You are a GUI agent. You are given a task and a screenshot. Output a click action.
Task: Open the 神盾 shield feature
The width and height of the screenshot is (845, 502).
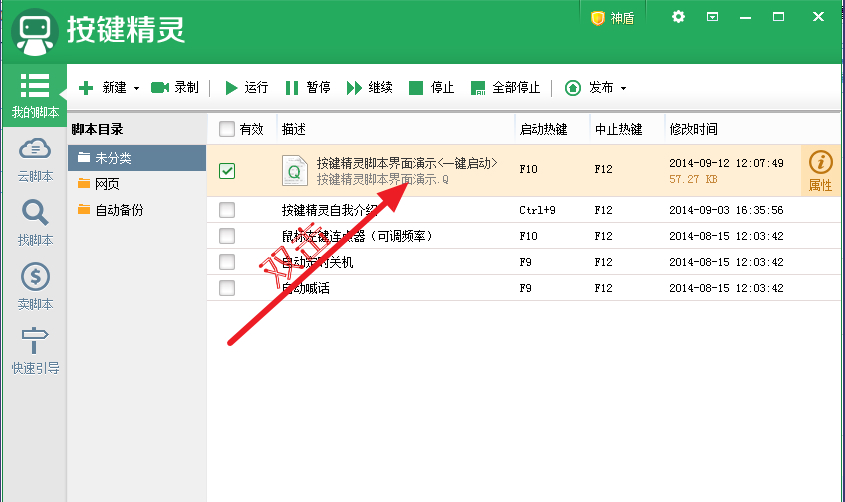[x=613, y=18]
